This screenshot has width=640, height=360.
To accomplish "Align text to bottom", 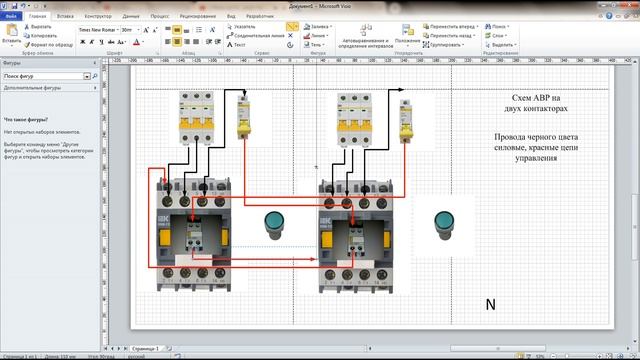I will pyautogui.click(x=186, y=30).
